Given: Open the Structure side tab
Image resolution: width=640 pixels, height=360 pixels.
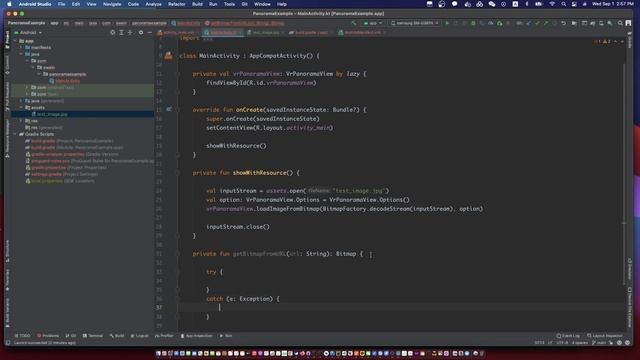Looking at the screenshot, I should pyautogui.click(x=7, y=250).
